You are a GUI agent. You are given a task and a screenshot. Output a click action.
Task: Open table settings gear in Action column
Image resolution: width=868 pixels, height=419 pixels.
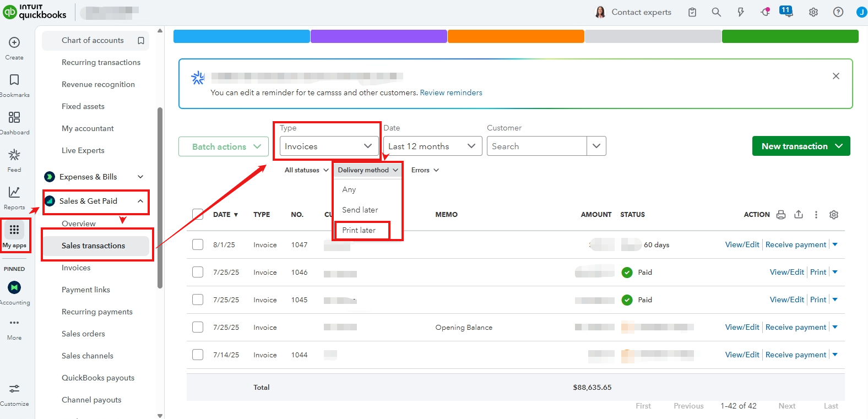click(834, 215)
